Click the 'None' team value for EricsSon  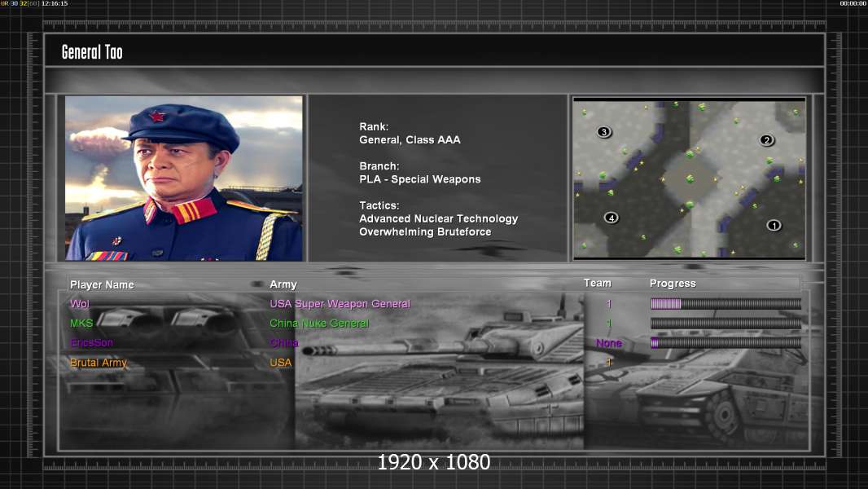pos(609,343)
